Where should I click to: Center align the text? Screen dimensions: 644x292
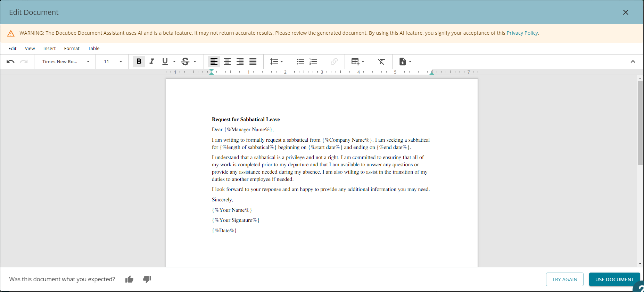click(227, 61)
